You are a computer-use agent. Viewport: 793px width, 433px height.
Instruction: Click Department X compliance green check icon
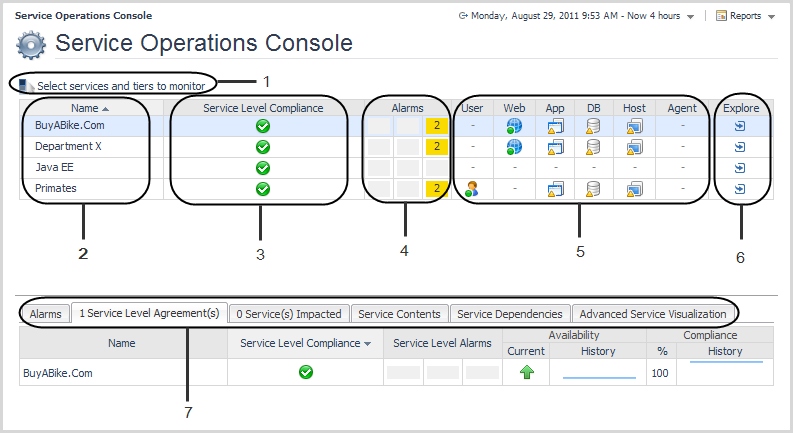263,147
